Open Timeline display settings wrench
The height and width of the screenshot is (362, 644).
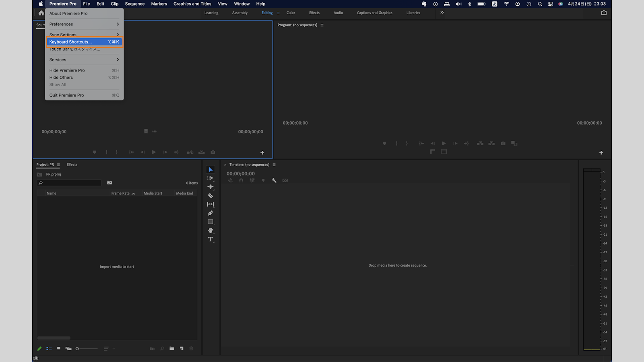click(x=274, y=181)
